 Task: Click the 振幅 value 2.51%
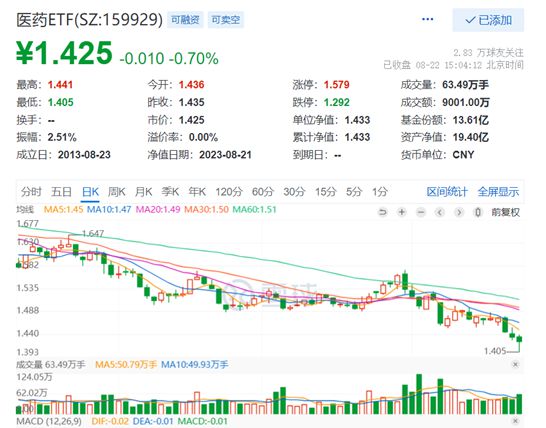click(62, 137)
